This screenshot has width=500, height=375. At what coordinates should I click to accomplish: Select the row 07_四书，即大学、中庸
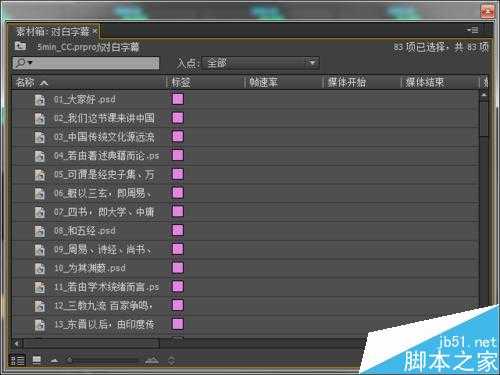[x=245, y=212]
